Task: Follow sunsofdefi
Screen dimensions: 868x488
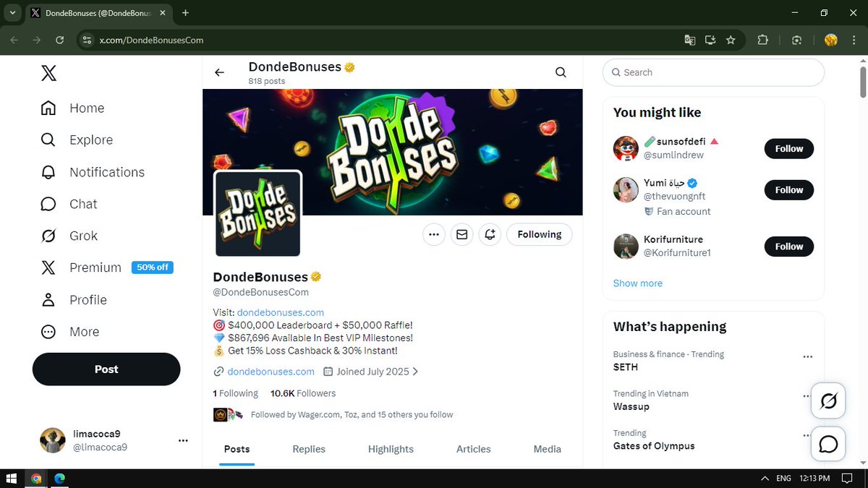Action: (x=789, y=149)
